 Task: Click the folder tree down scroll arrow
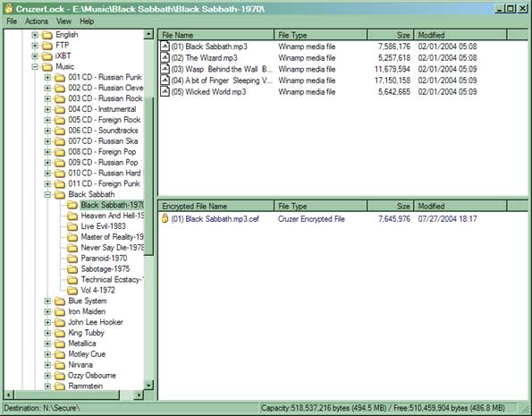148,385
